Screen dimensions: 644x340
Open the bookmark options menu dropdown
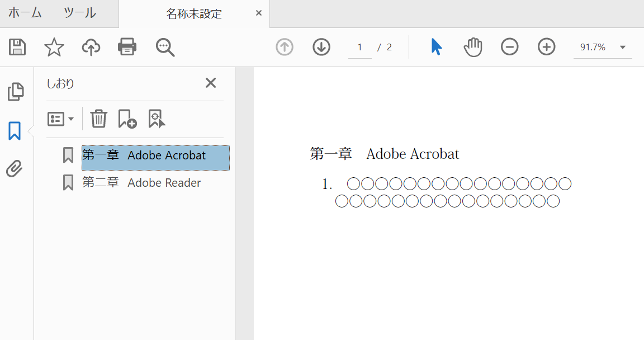pos(60,119)
